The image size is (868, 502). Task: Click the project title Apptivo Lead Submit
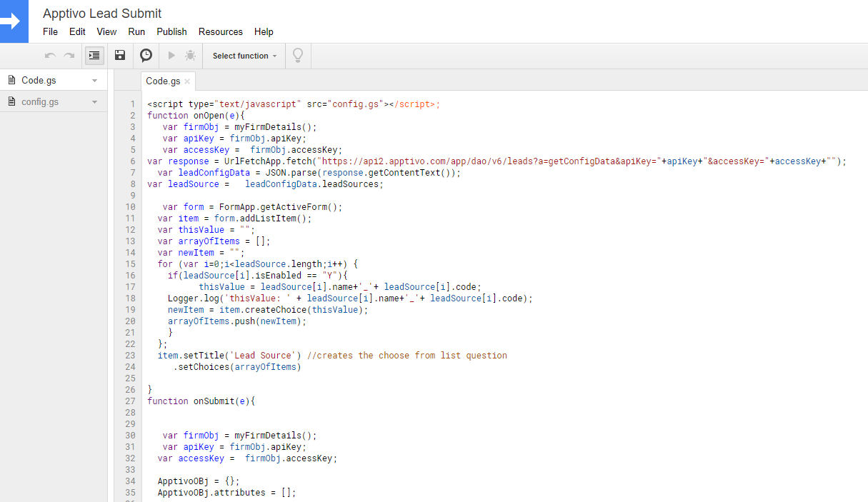click(102, 14)
